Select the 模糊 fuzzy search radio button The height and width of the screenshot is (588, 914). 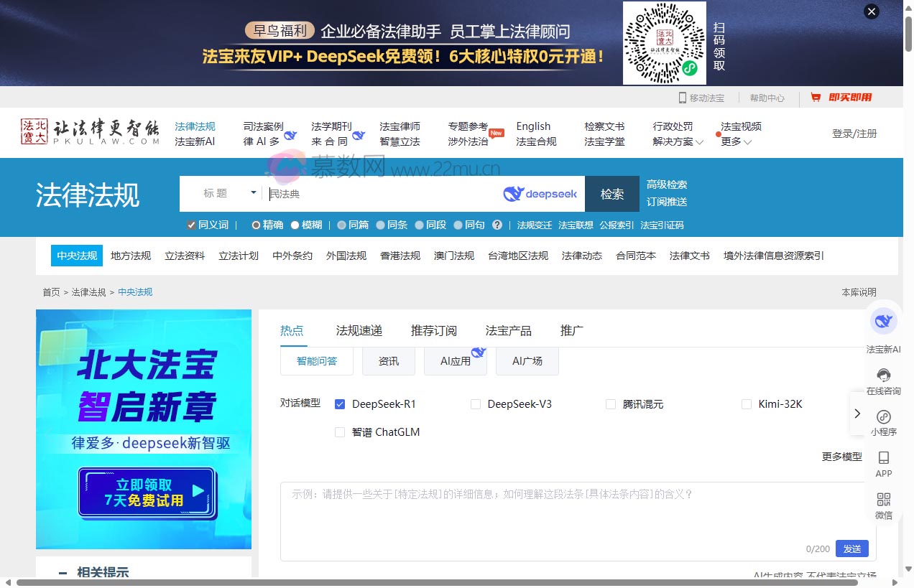click(295, 225)
